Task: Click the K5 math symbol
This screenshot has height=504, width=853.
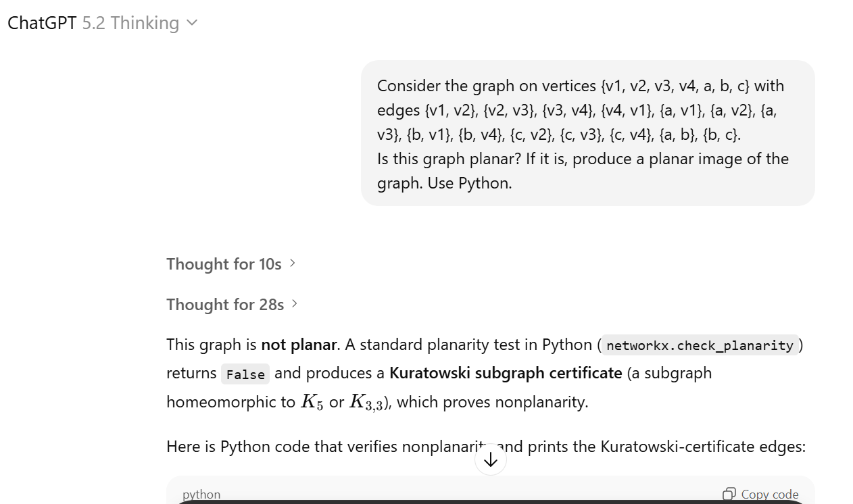Action: pyautogui.click(x=312, y=402)
